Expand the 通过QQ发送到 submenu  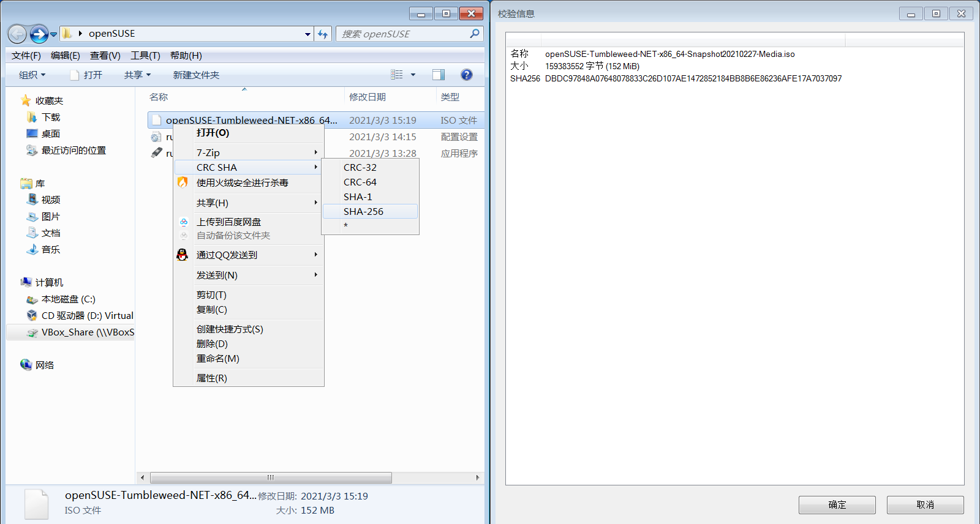pos(249,255)
